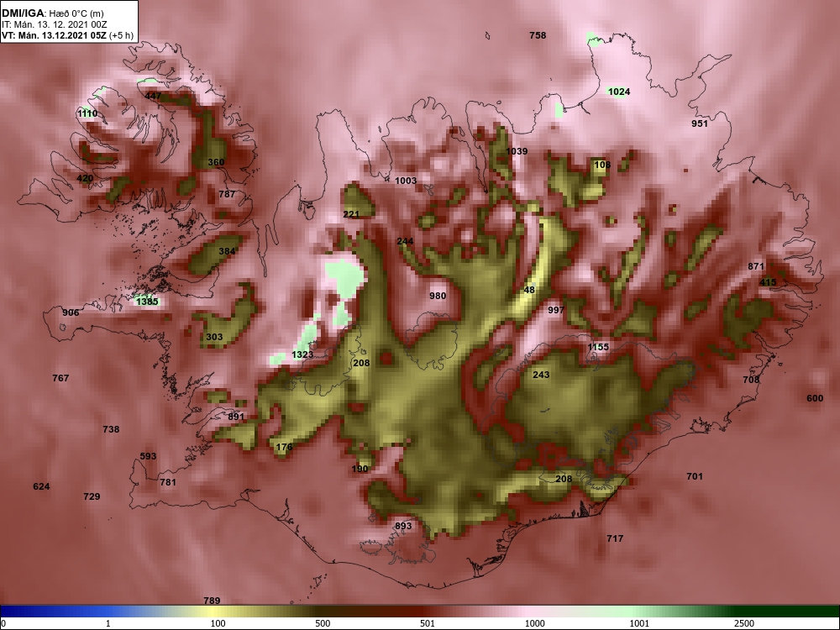Click the map value 243
The width and height of the screenshot is (840, 630).
point(541,375)
